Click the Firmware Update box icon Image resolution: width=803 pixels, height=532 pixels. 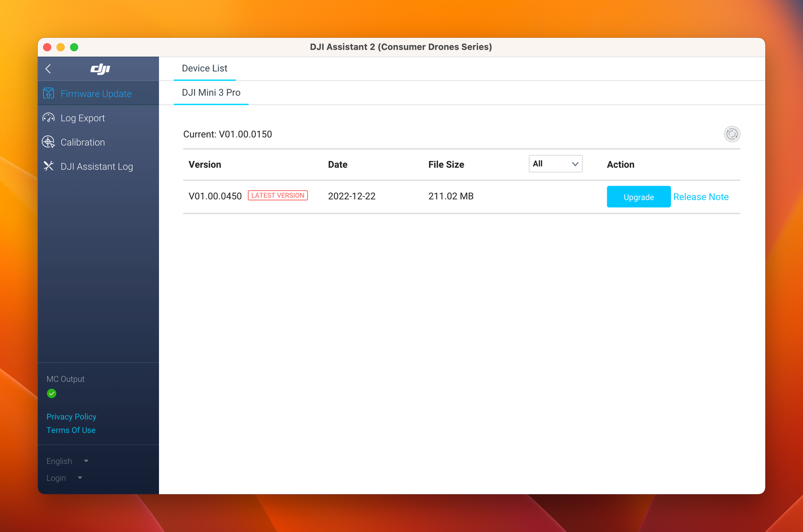click(x=49, y=93)
